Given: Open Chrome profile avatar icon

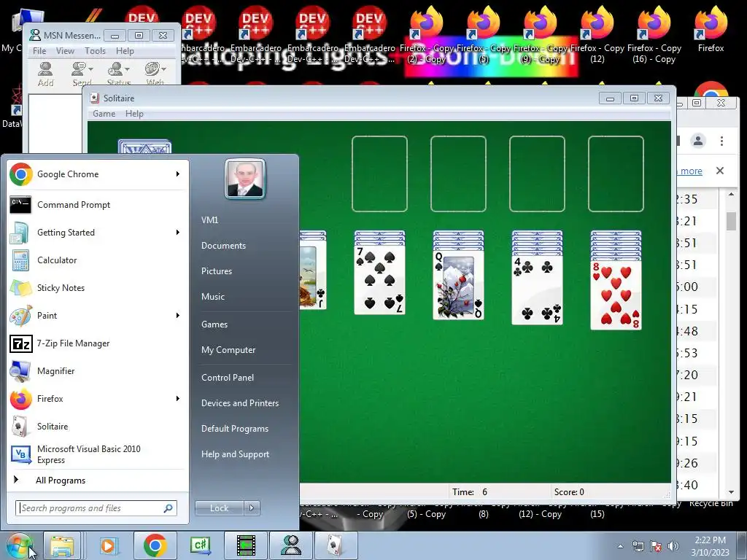Looking at the screenshot, I should 698,141.
